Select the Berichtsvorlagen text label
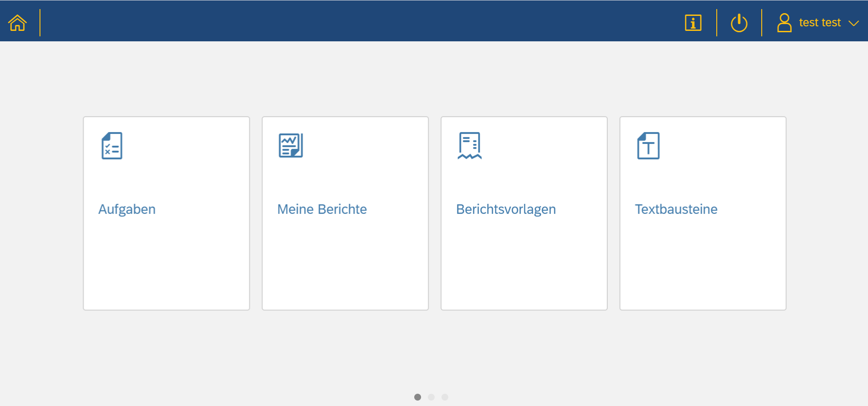The width and height of the screenshot is (868, 406). click(x=506, y=209)
